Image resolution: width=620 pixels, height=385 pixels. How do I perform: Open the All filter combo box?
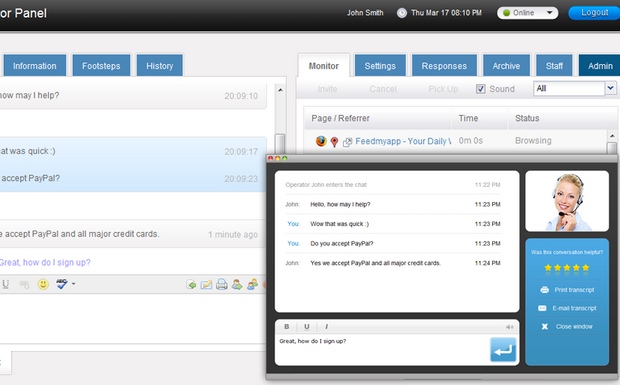pos(575,89)
